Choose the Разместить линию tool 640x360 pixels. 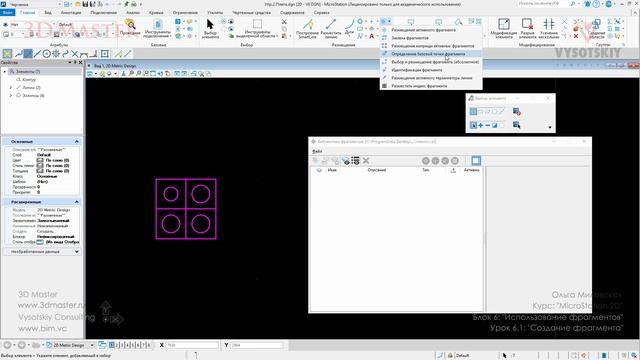click(x=331, y=29)
